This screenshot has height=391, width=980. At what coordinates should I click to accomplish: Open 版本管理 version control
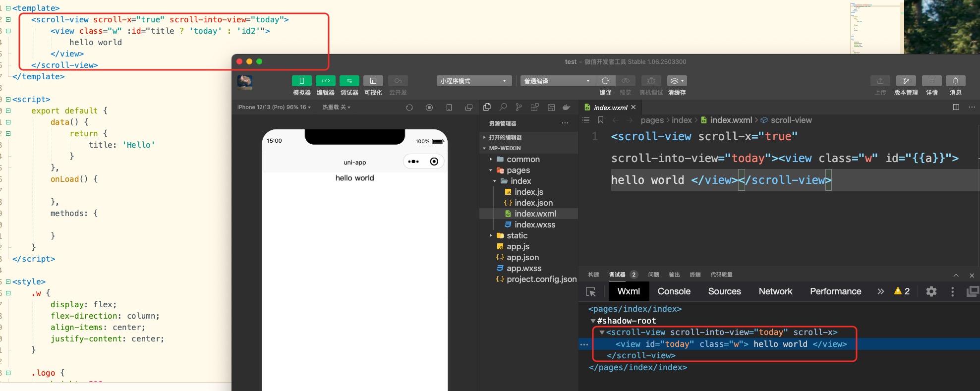pyautogui.click(x=906, y=81)
